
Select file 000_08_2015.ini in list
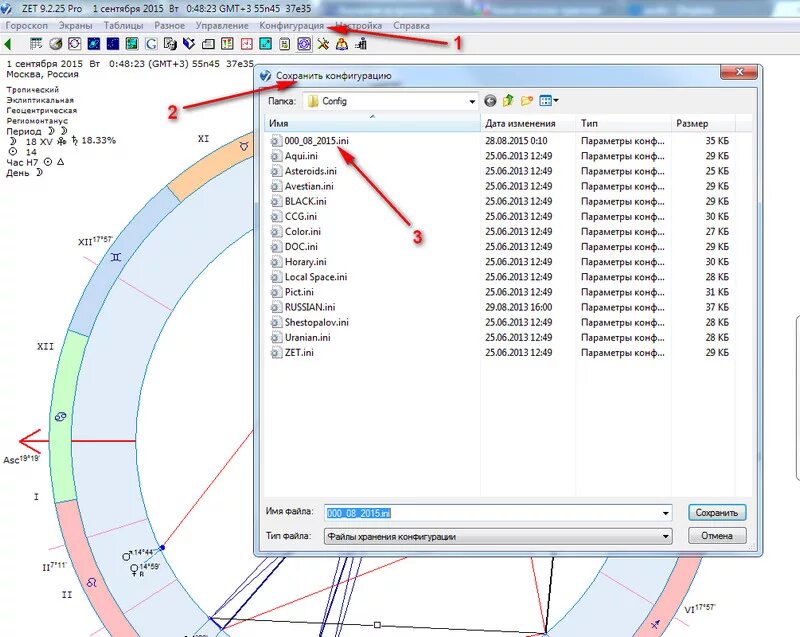click(x=316, y=141)
